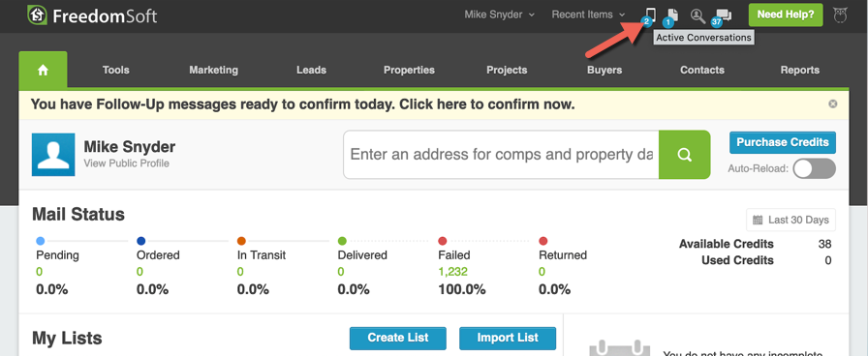Click the green search magnifier button
The height and width of the screenshot is (356, 868).
[x=684, y=155]
